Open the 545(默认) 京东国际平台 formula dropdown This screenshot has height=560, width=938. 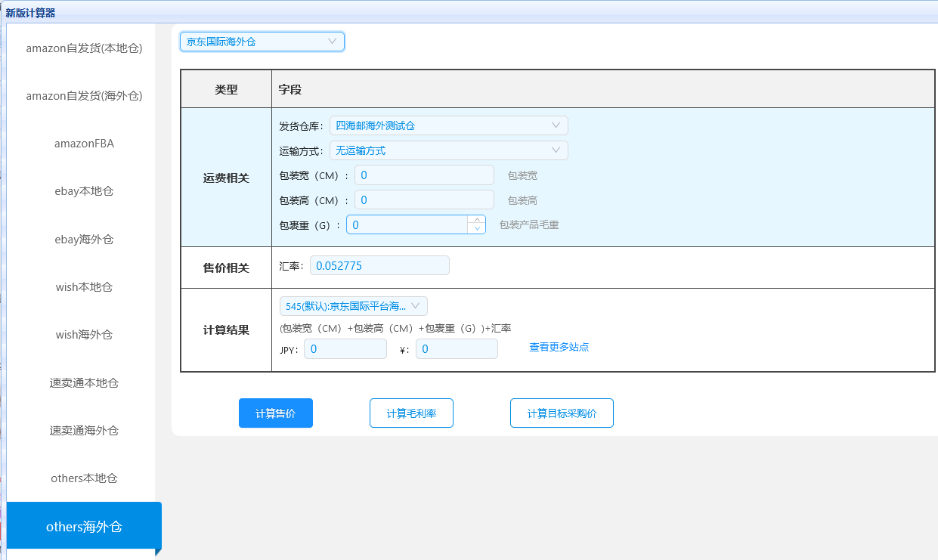[354, 306]
